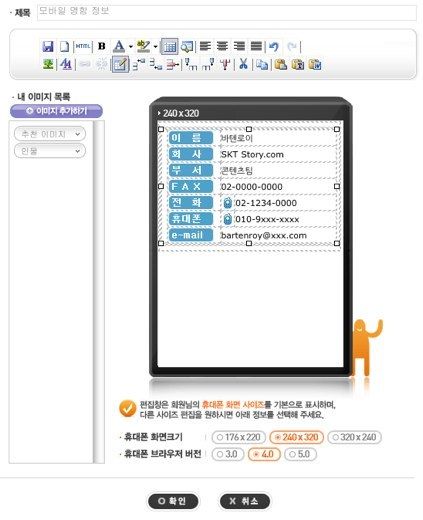The width and height of the screenshot is (423, 520).
Task: Cancel with the 취소 button
Action: (x=245, y=501)
